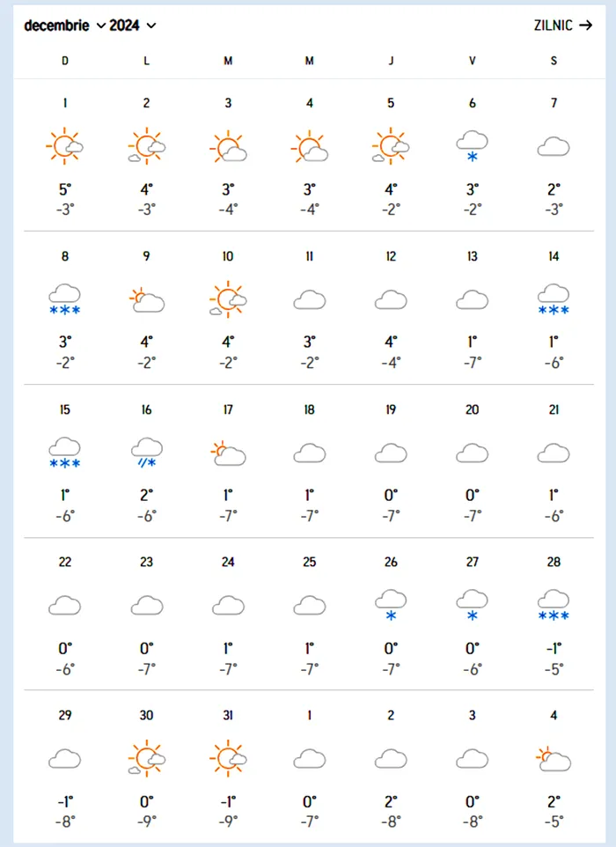Click the heavy snow icon on December 8
This screenshot has height=847, width=616.
[65, 299]
